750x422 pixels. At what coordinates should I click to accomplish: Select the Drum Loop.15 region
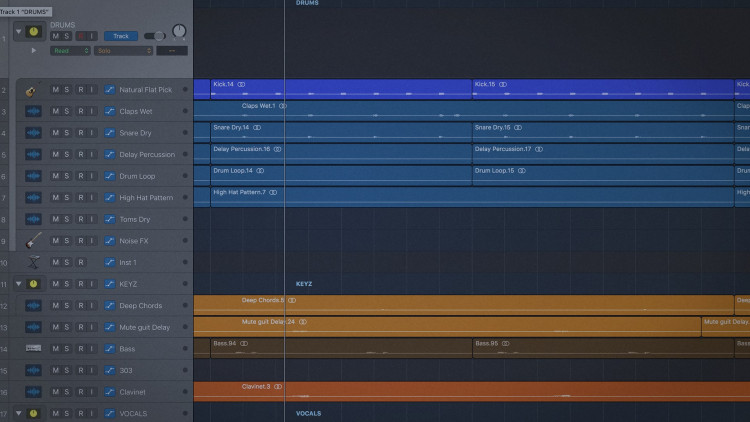tap(603, 176)
